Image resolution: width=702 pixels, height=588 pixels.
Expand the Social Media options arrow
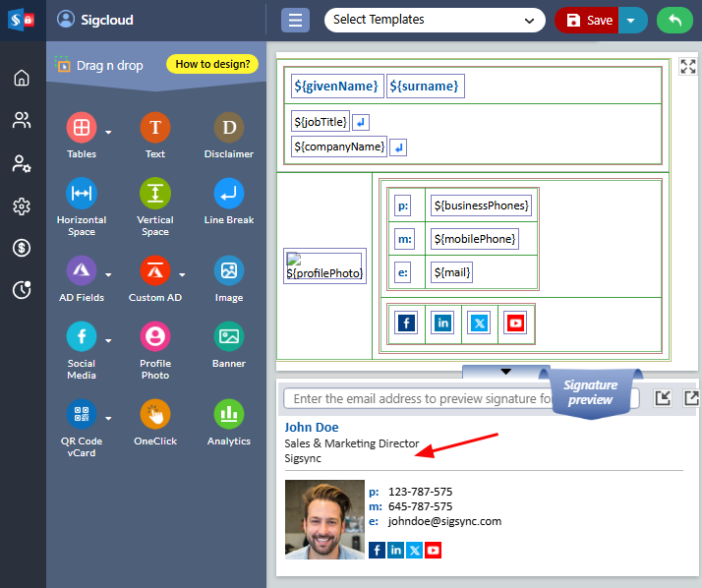tap(108, 341)
